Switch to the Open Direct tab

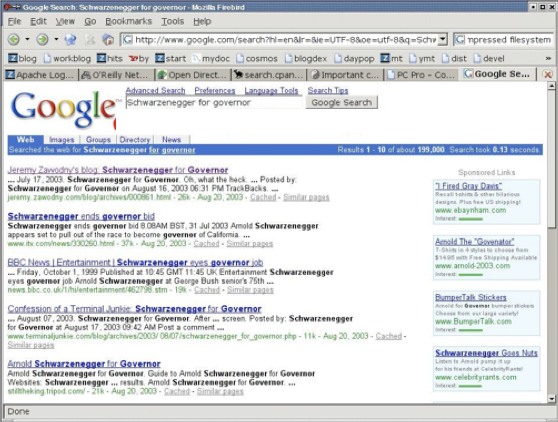(x=193, y=75)
